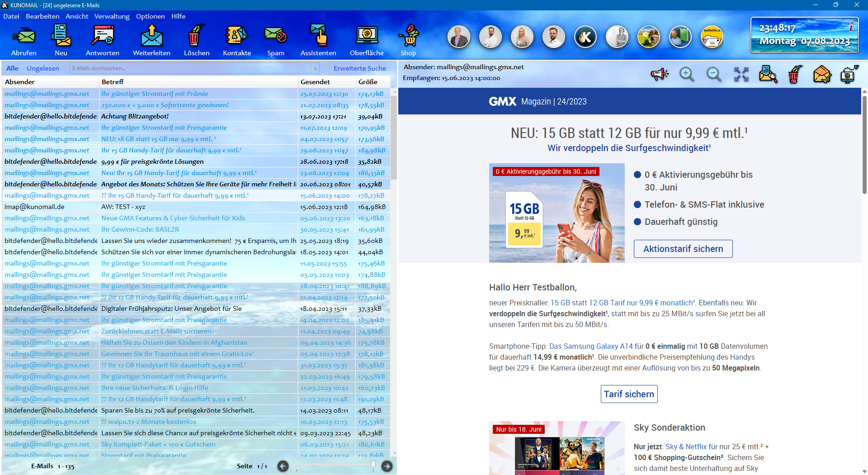Clear the search field with the x
868x475 pixels.
pos(315,68)
